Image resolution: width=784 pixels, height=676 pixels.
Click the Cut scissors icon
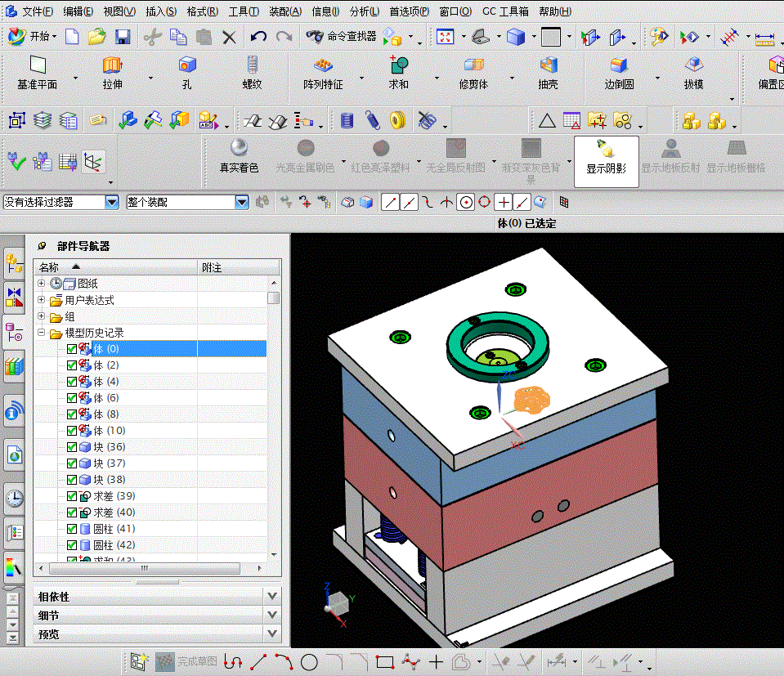pos(153,37)
